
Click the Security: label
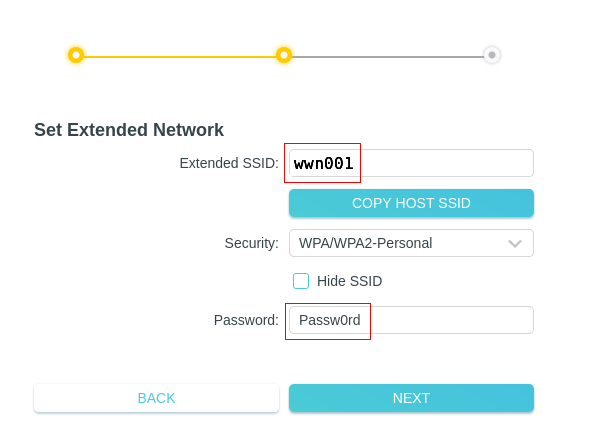(x=252, y=243)
